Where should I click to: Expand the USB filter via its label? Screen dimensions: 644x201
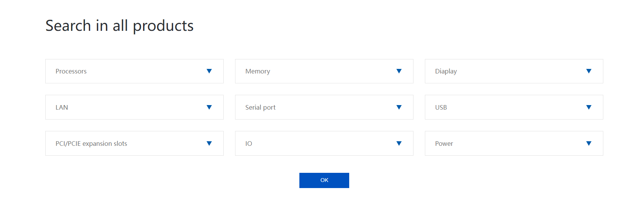coord(441,107)
